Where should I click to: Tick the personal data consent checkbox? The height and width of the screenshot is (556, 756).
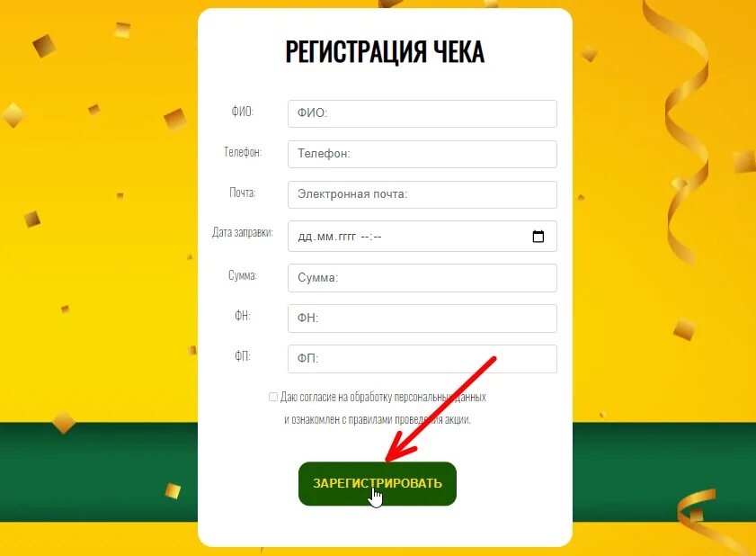pyautogui.click(x=273, y=397)
